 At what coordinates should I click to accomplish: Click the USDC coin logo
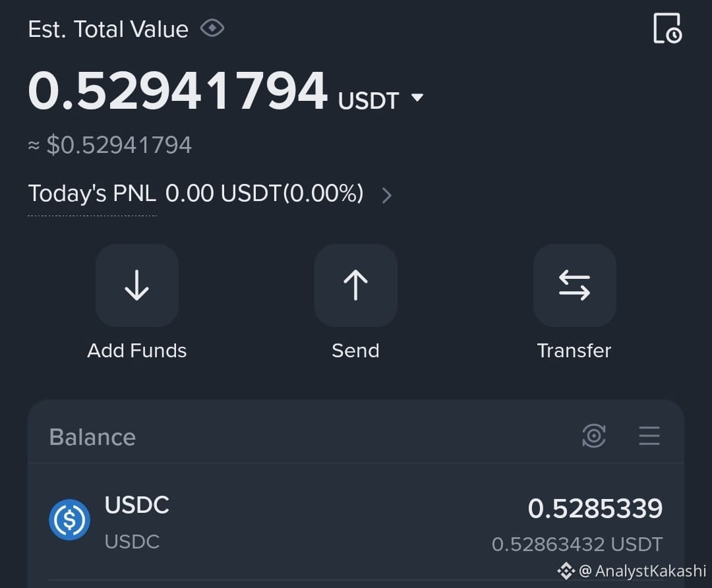pyautogui.click(x=69, y=519)
